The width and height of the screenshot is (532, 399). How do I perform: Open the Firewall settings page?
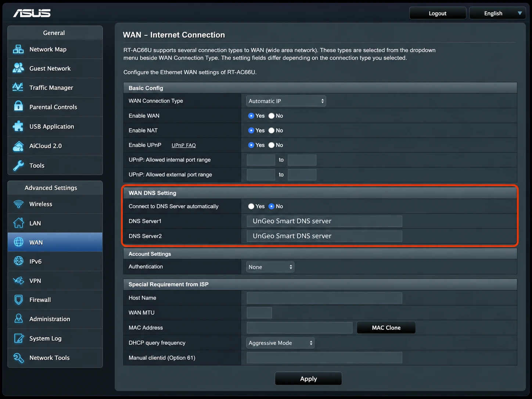point(55,300)
